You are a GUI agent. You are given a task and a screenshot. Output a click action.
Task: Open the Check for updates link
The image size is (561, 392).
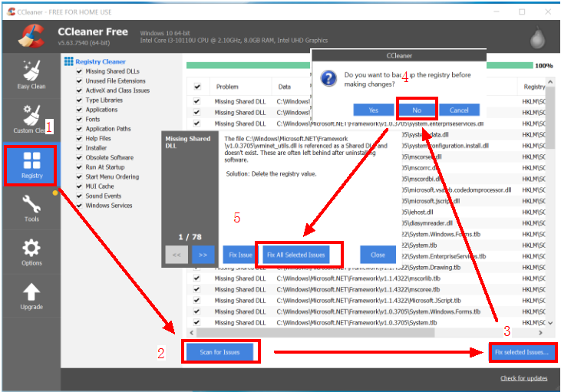pos(524,378)
